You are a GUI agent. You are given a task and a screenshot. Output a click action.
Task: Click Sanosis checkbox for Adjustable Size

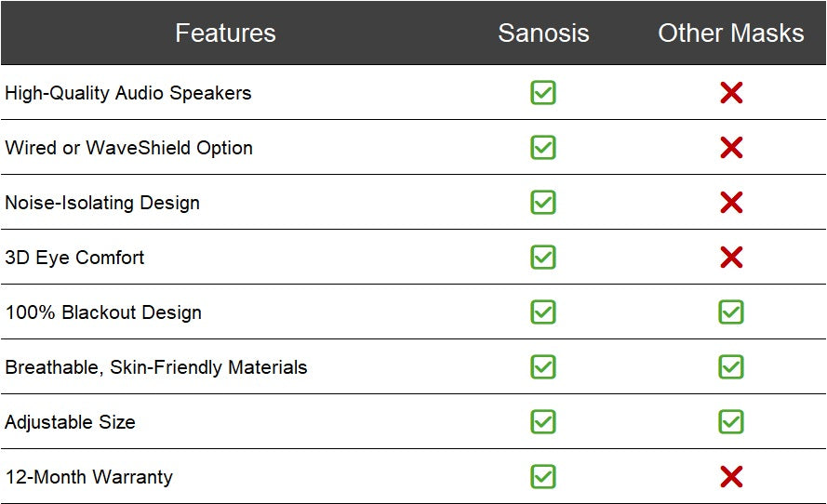click(x=543, y=421)
